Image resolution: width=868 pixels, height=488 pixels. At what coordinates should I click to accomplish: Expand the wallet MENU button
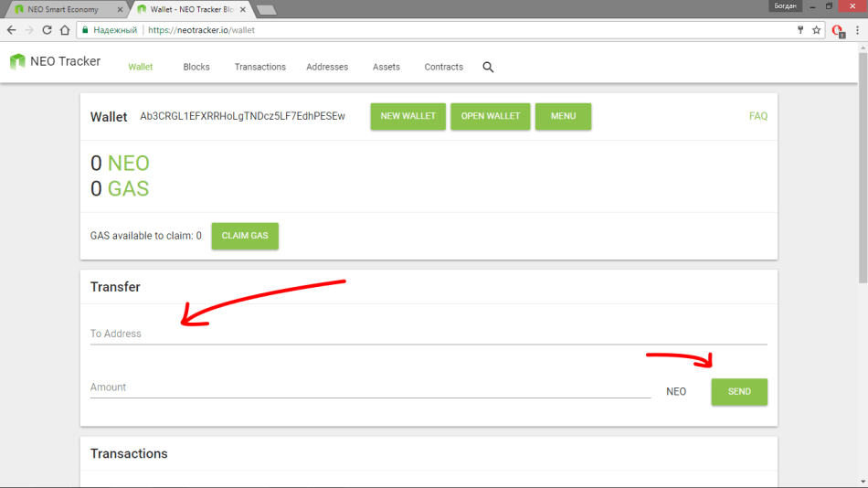563,117
